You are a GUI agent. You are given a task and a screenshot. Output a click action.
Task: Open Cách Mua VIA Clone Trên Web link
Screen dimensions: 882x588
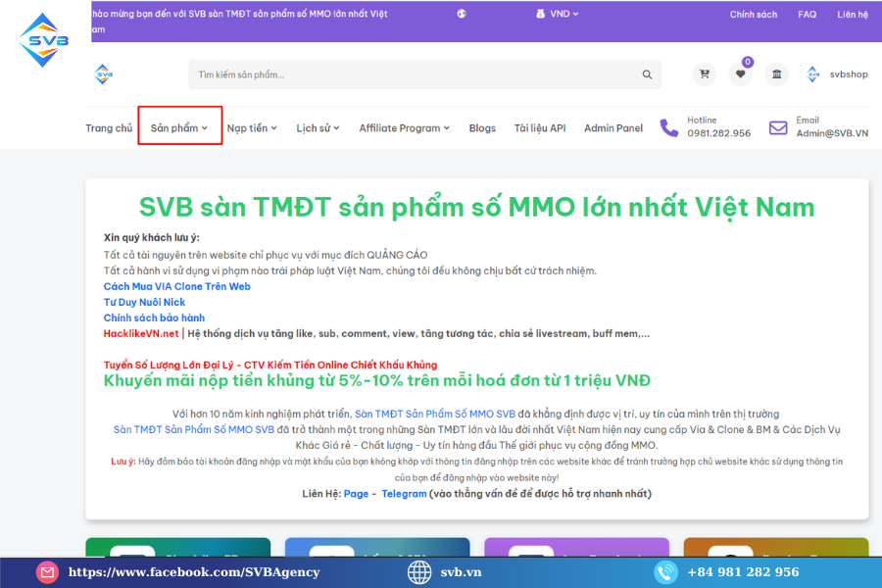point(177,286)
